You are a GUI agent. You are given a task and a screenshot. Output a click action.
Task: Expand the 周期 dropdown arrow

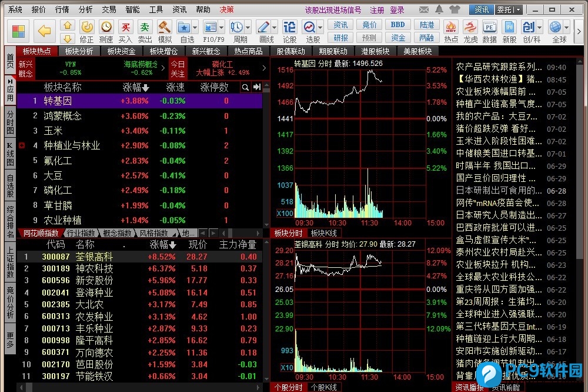(x=248, y=27)
